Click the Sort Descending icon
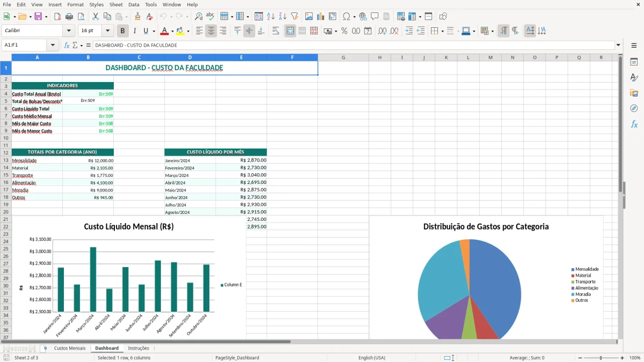 (282, 17)
